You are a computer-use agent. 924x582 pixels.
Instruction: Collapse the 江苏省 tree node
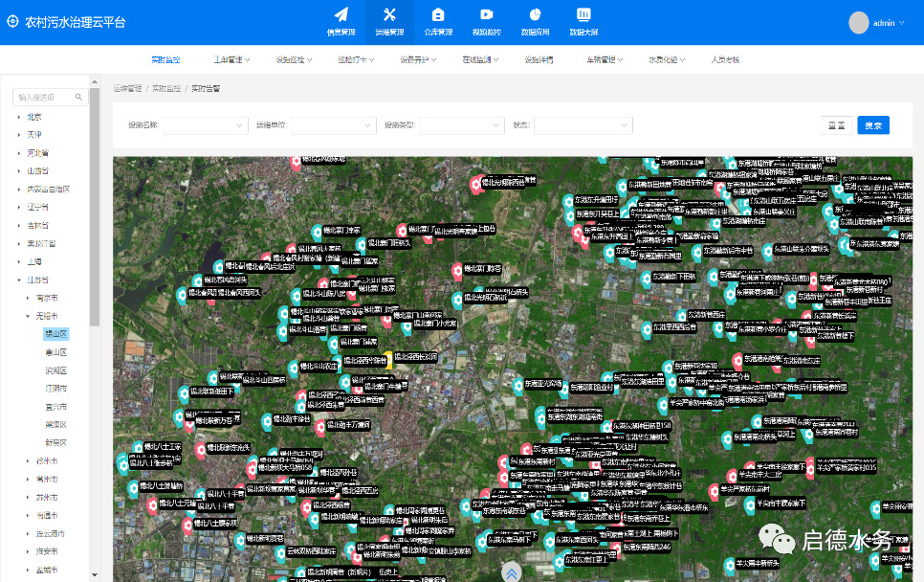point(19,279)
